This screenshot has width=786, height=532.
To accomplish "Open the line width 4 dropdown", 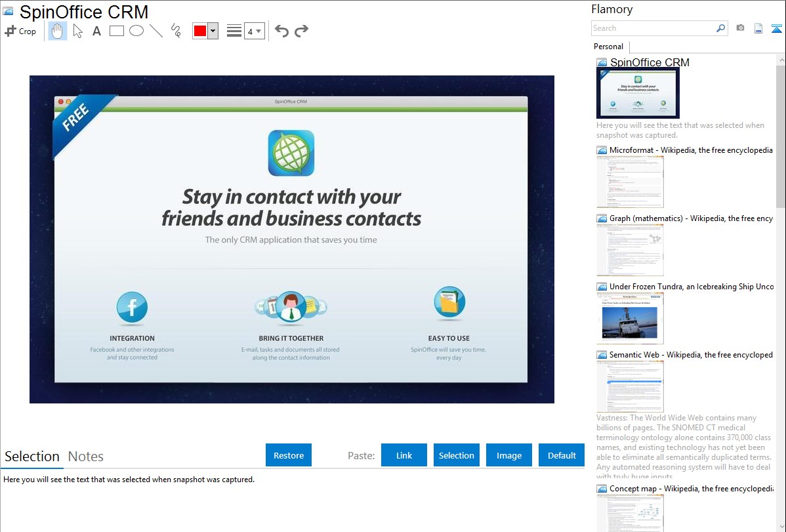I will pos(255,31).
